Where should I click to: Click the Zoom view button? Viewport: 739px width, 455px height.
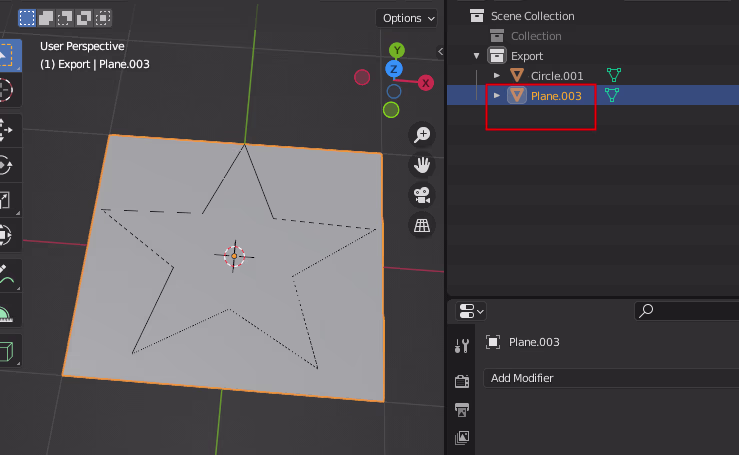[422, 135]
